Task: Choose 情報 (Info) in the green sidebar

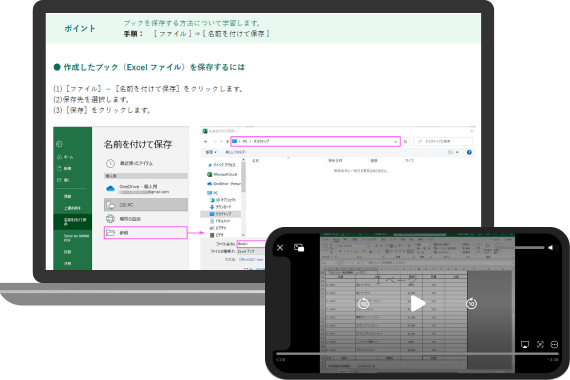Action: (x=68, y=196)
